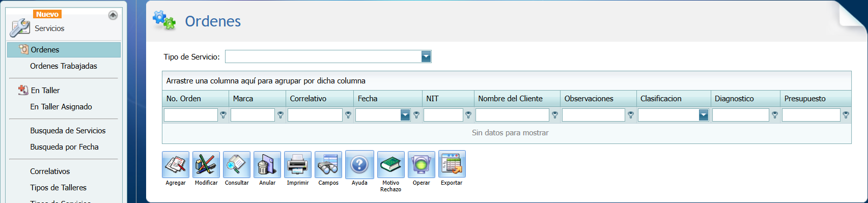Image resolution: width=868 pixels, height=203 pixels.
Task: Click the Marca filter field
Action: (253, 115)
